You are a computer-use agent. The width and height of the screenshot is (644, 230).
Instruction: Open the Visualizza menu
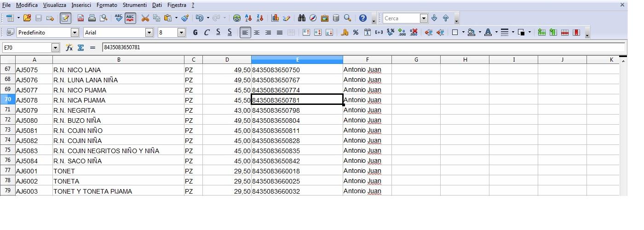point(55,5)
